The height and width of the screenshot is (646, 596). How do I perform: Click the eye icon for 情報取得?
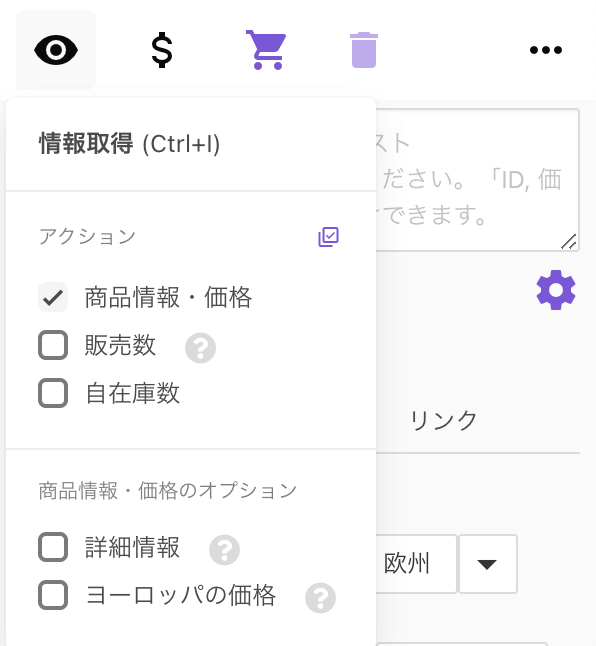pyautogui.click(x=56, y=50)
